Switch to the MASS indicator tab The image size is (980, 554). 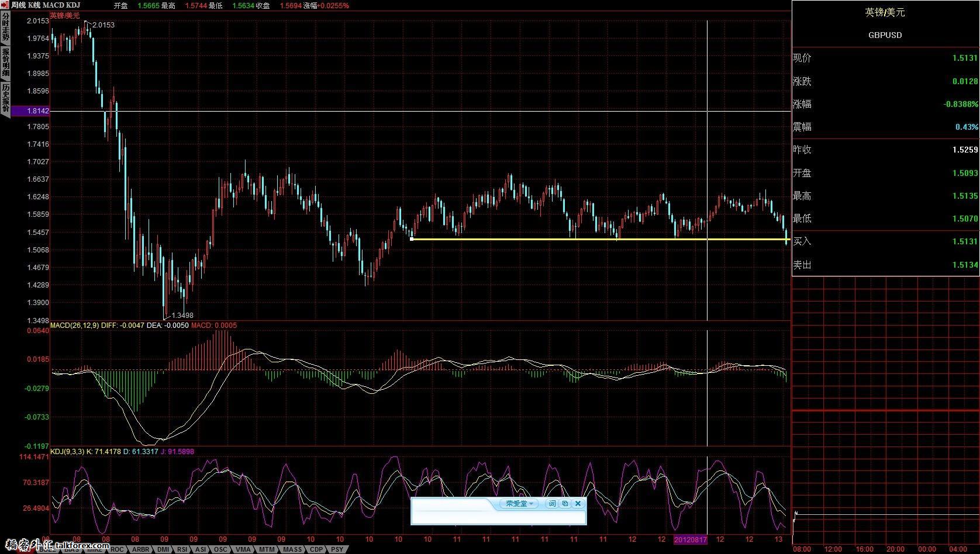point(292,549)
